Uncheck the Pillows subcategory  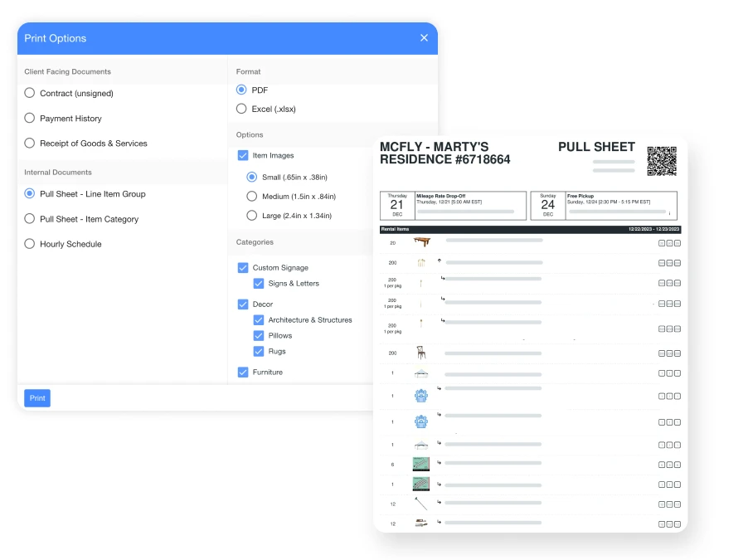[259, 336]
